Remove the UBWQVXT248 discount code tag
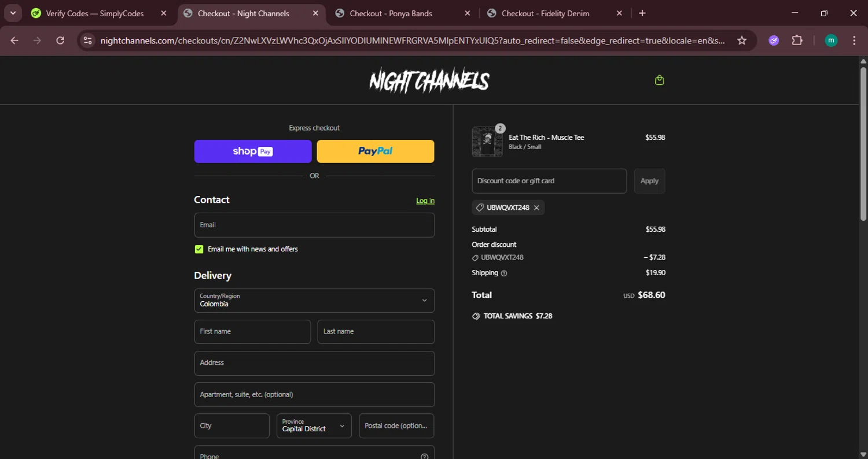The height and width of the screenshot is (459, 868). [x=536, y=208]
